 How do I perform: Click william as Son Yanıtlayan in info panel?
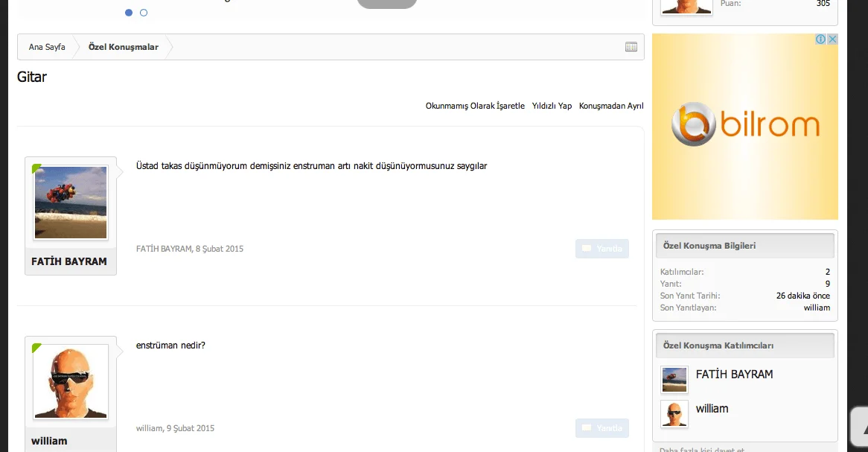pyautogui.click(x=817, y=308)
